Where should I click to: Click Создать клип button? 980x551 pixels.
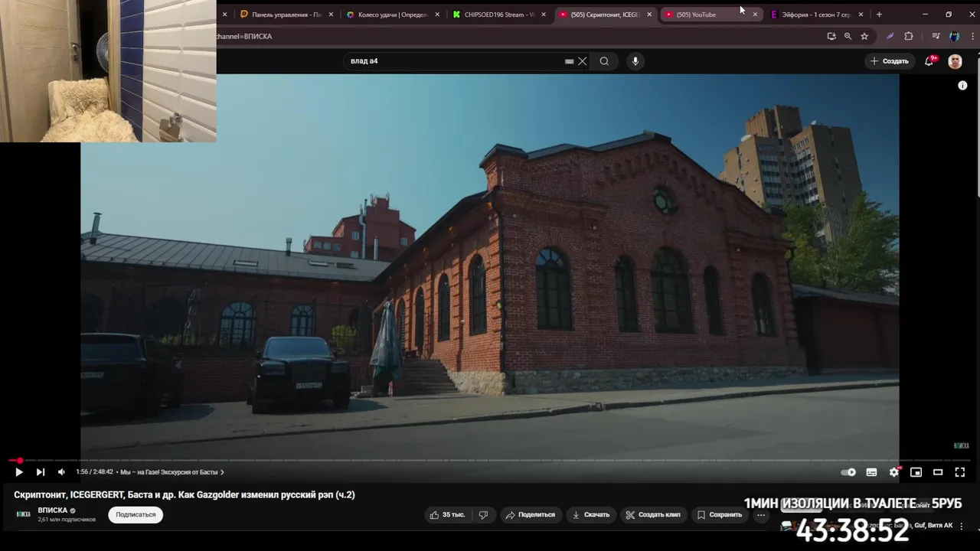(653, 515)
